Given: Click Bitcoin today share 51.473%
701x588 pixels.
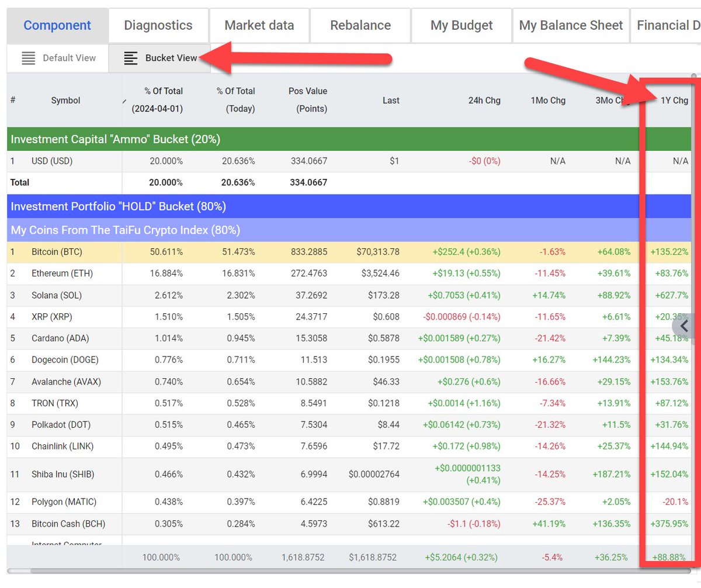Looking at the screenshot, I should pos(238,252).
